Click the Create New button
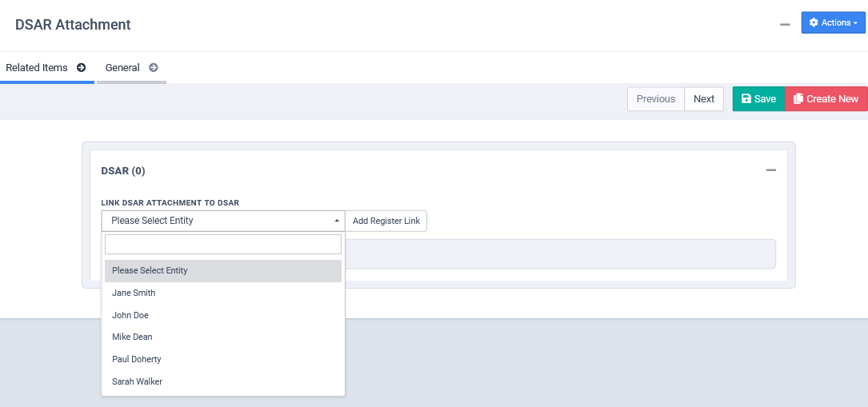868x407 pixels. click(826, 99)
